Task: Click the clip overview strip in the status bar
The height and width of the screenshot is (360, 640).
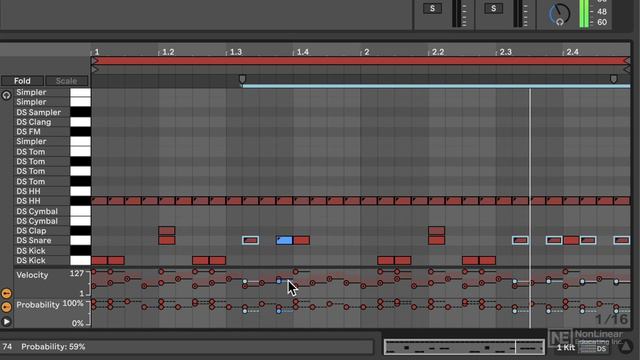Action: [x=464, y=347]
